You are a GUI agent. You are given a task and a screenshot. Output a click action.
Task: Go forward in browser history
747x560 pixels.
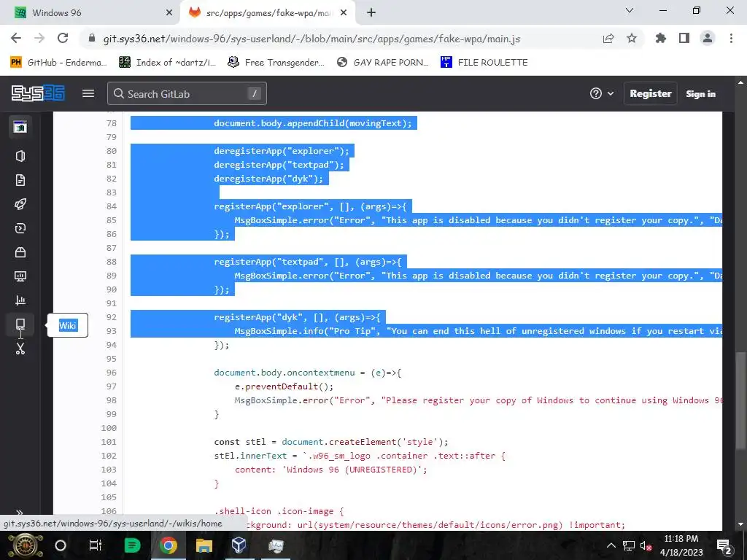coord(39,38)
